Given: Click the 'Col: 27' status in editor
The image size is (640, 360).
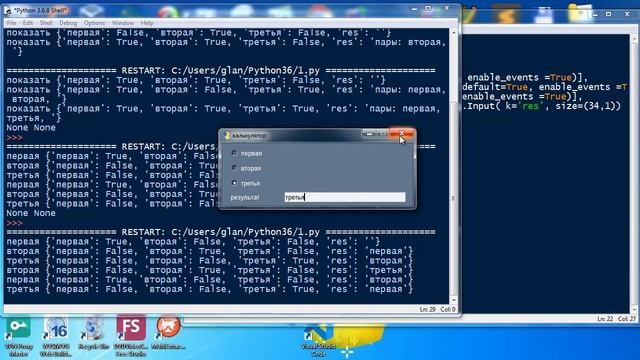Looking at the screenshot, I should pos(627,319).
